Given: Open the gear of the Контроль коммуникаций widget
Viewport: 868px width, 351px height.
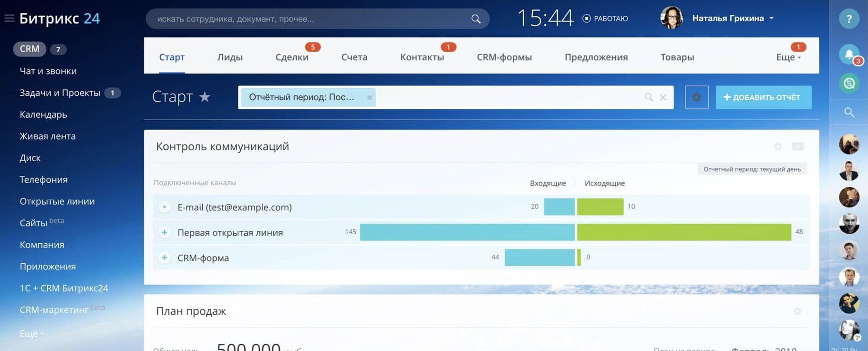Looking at the screenshot, I should click(x=778, y=146).
